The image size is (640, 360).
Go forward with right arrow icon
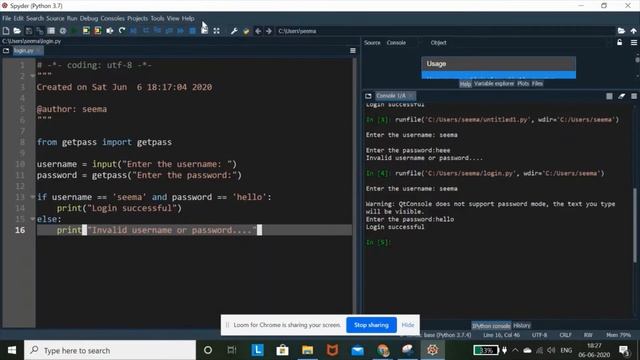(x=269, y=31)
